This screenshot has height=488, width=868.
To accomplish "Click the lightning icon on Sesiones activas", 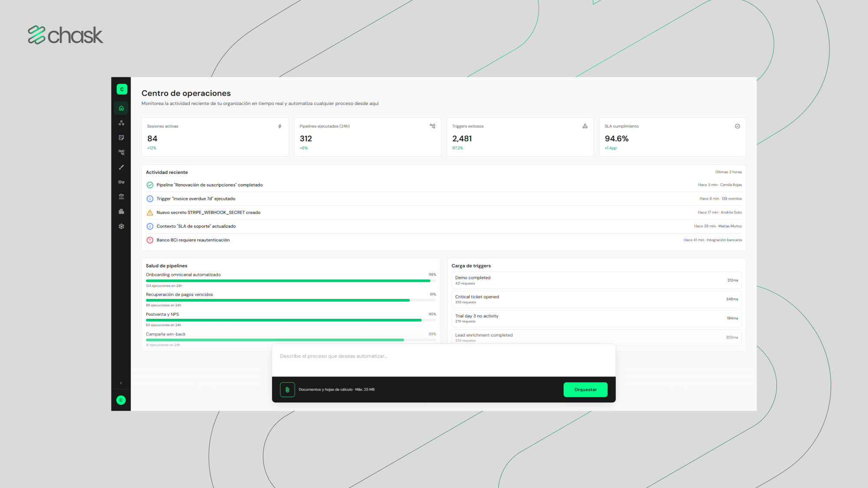I will point(280,126).
